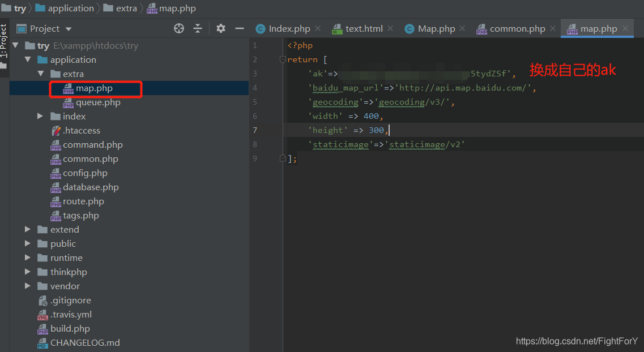Click the 'geocoding/v3/' string value

tap(412, 102)
